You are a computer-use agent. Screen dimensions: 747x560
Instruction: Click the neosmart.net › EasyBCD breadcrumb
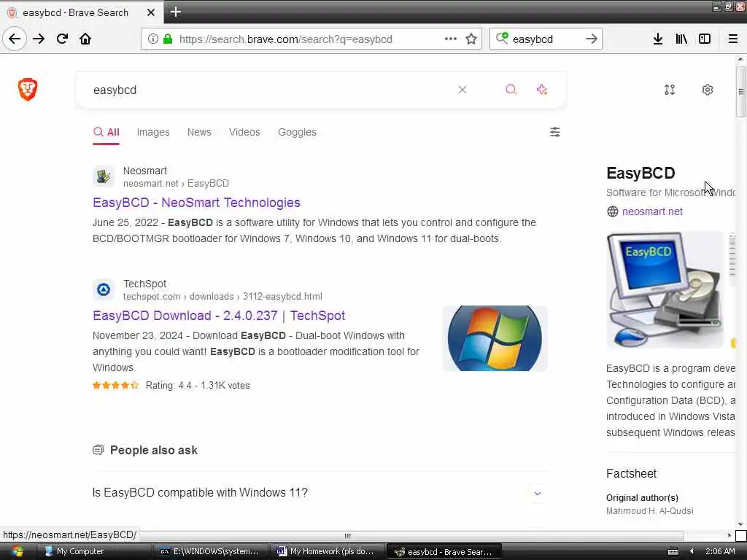[176, 183]
